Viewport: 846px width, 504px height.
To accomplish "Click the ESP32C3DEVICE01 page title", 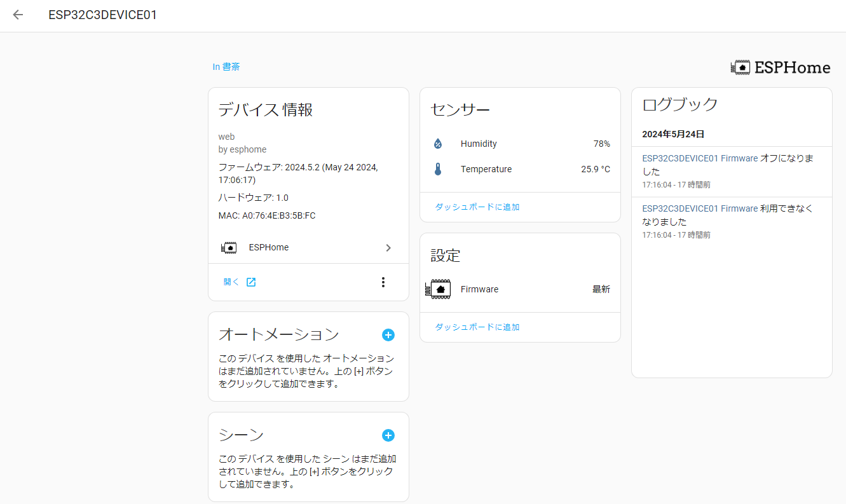I will click(x=103, y=15).
